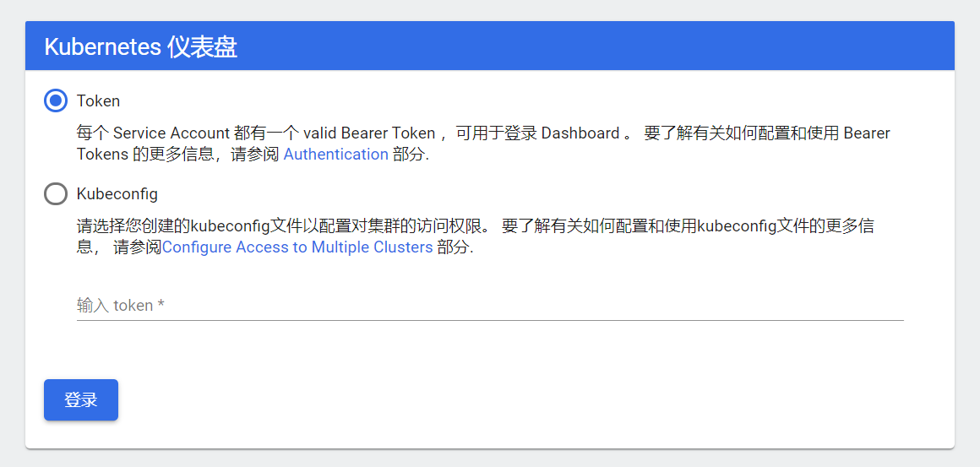Open Configure Access to Multiple Clusters link

tap(297, 247)
